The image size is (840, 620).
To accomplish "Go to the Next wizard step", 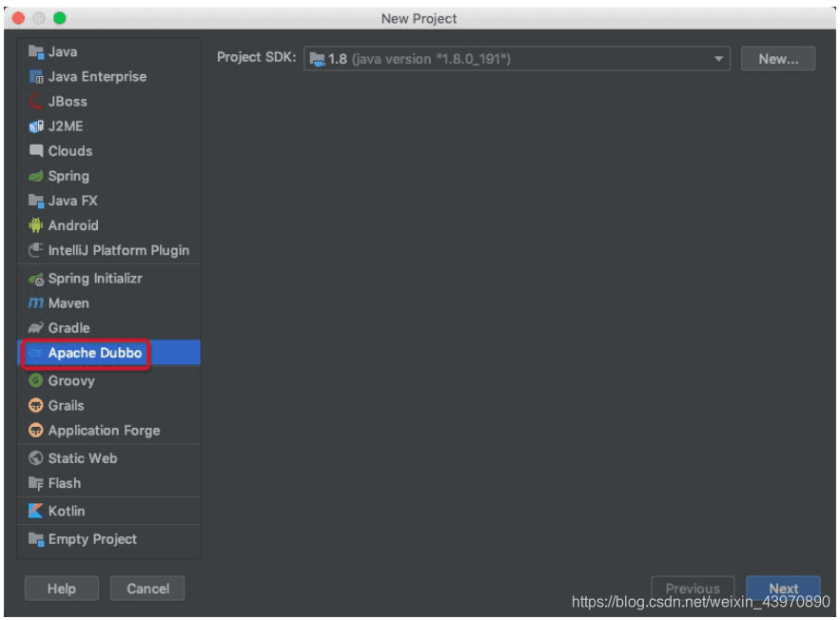I will pos(783,589).
